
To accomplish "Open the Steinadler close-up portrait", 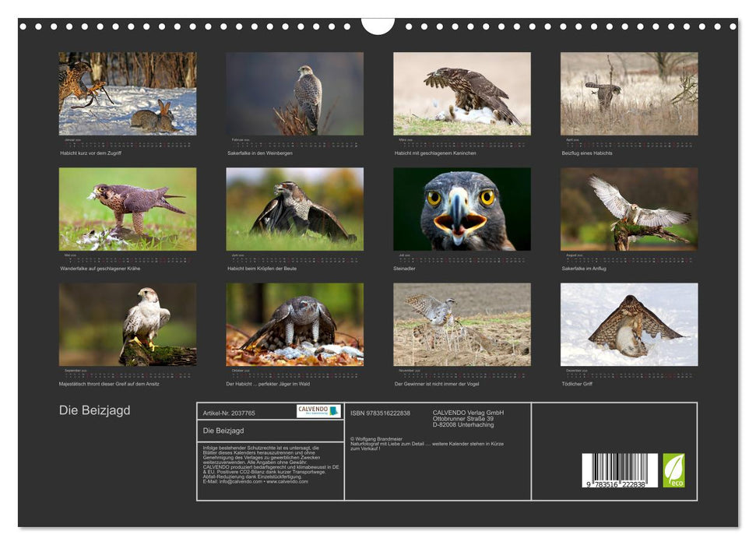I will [462, 209].
